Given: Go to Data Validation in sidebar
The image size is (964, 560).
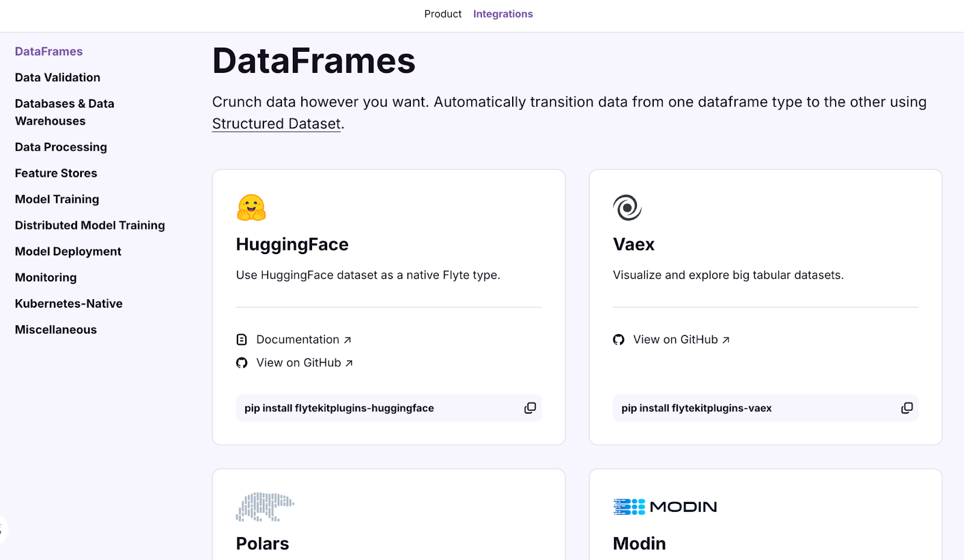Looking at the screenshot, I should [x=58, y=78].
